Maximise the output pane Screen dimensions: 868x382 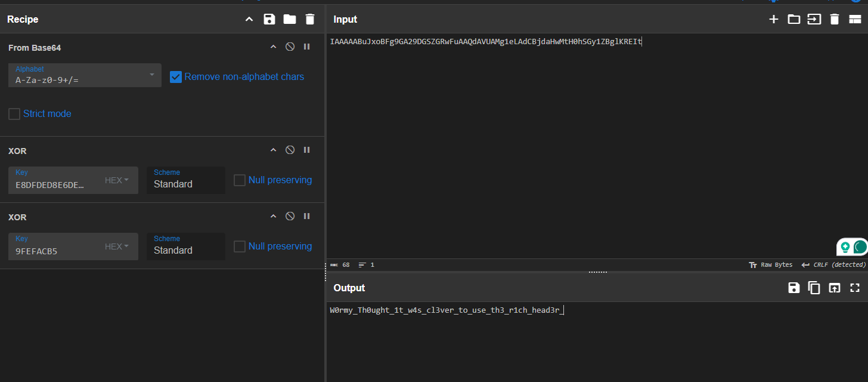click(855, 288)
